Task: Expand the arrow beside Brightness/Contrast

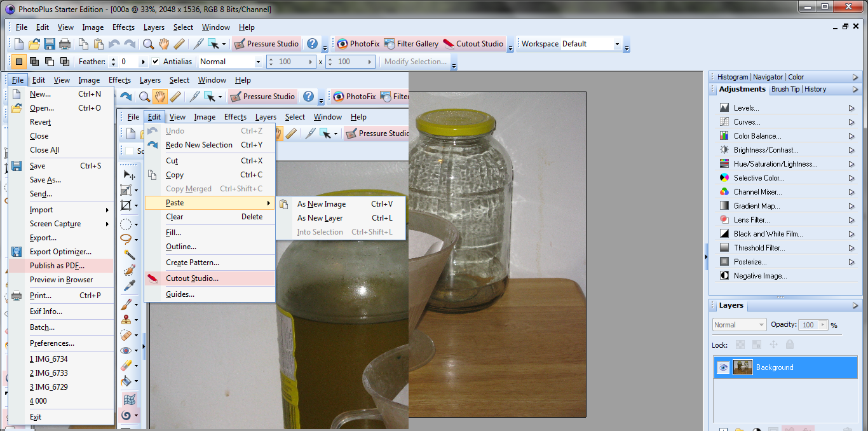Action: [x=851, y=150]
